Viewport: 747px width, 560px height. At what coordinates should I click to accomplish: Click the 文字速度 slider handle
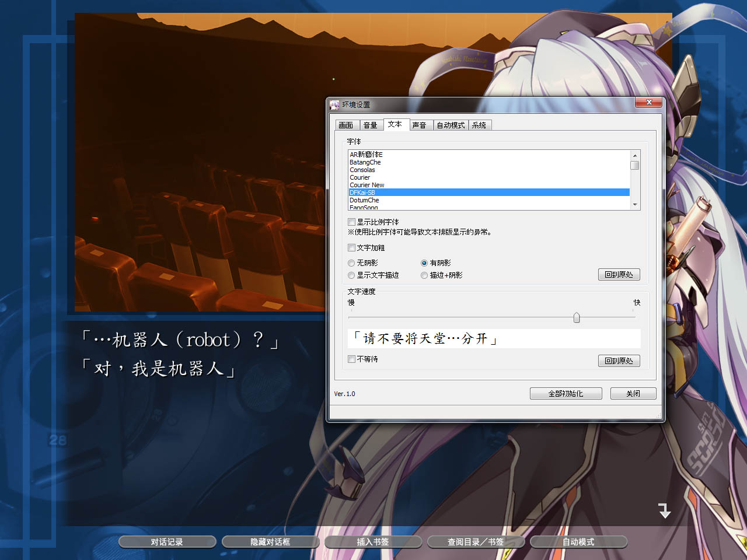coord(577,317)
